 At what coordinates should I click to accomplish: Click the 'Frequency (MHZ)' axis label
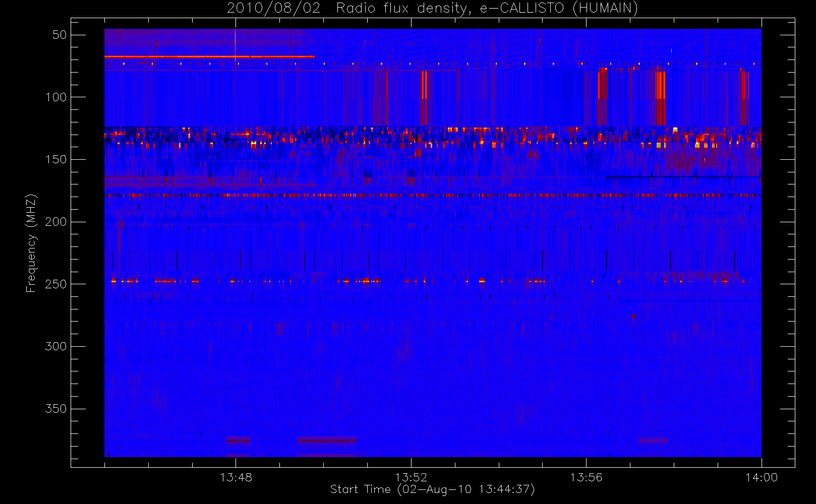pyautogui.click(x=31, y=243)
